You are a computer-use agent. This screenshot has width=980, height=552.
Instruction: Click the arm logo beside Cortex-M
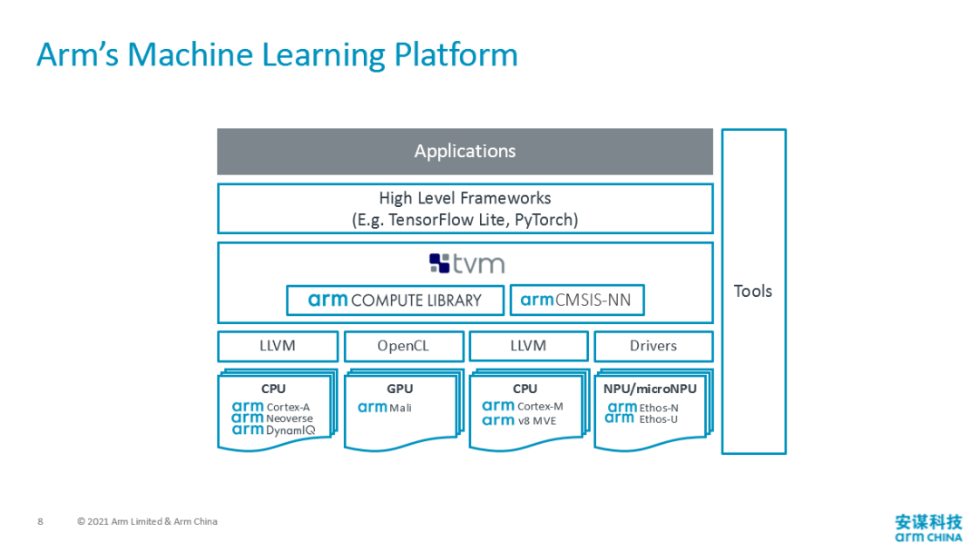(x=498, y=406)
